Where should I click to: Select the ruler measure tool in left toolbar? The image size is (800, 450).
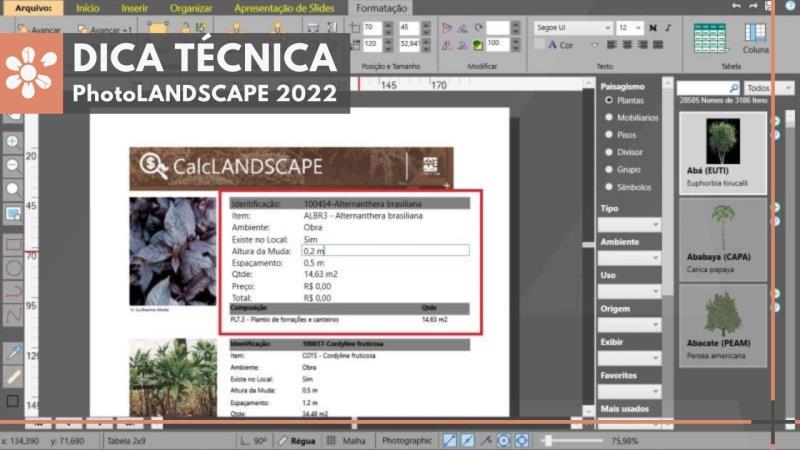13,377
